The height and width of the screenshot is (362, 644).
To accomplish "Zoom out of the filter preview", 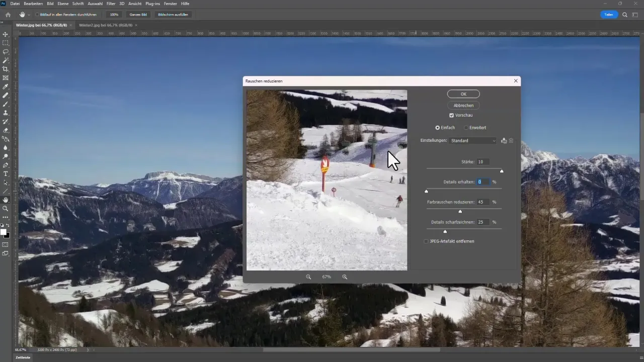I will point(308,277).
